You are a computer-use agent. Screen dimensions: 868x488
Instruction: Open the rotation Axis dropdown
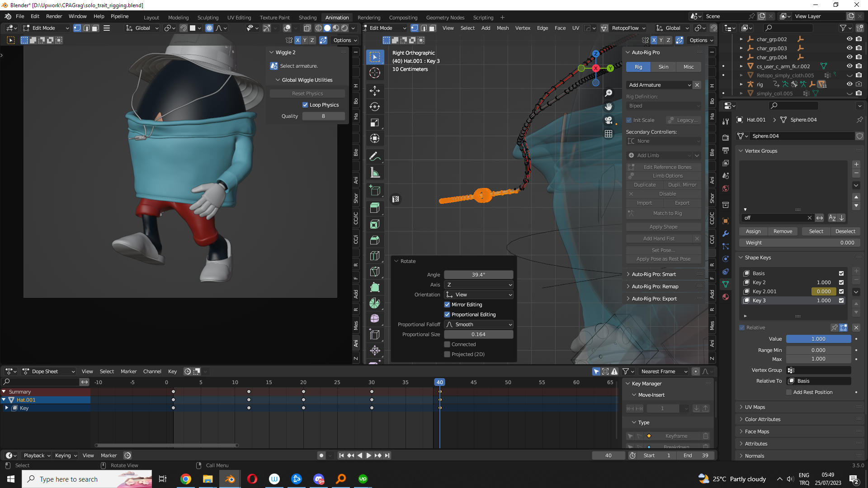(479, 285)
